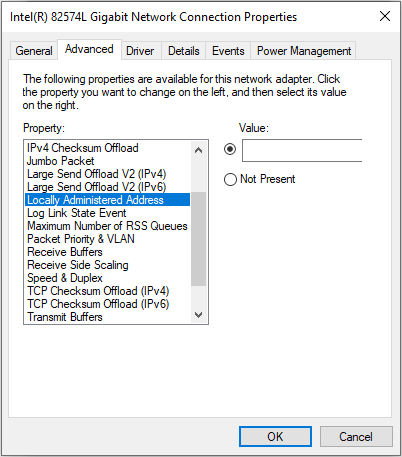The height and width of the screenshot is (457, 402).
Task: Select the Advanced tab
Action: (89, 49)
